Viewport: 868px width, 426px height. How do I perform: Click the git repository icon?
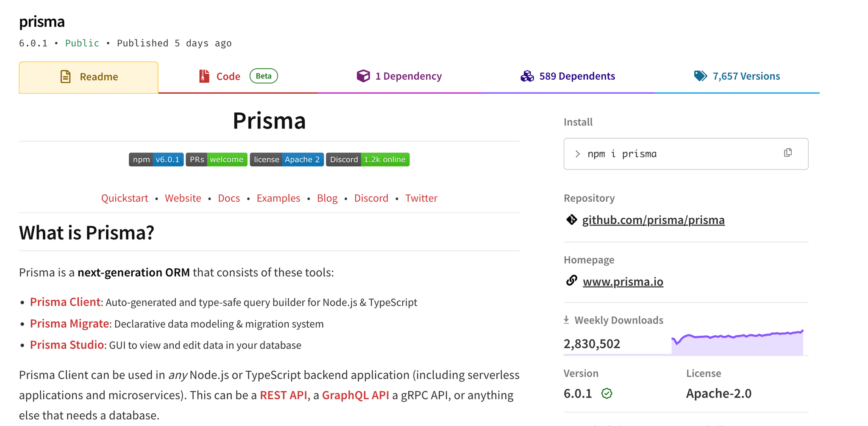coord(571,220)
